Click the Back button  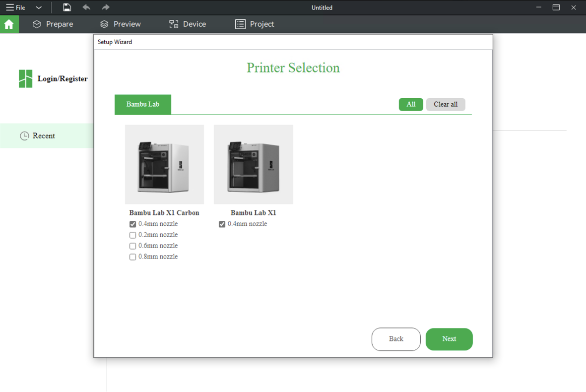click(396, 339)
